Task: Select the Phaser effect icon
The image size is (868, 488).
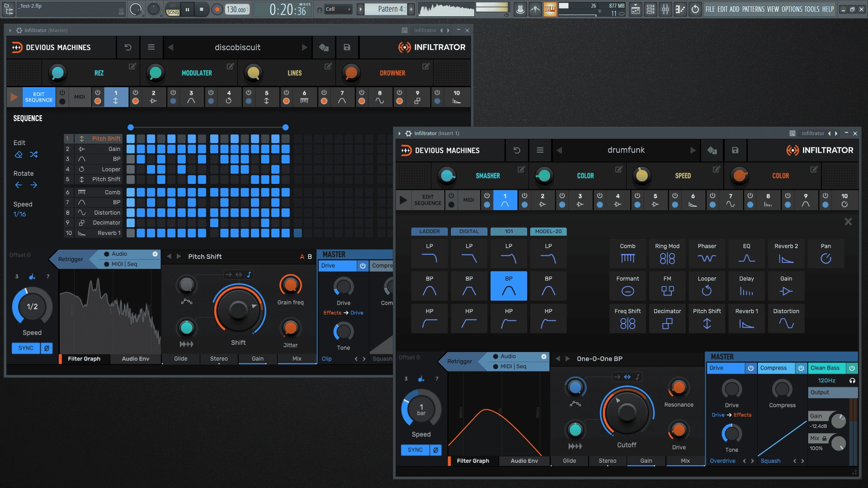Action: pos(707,253)
